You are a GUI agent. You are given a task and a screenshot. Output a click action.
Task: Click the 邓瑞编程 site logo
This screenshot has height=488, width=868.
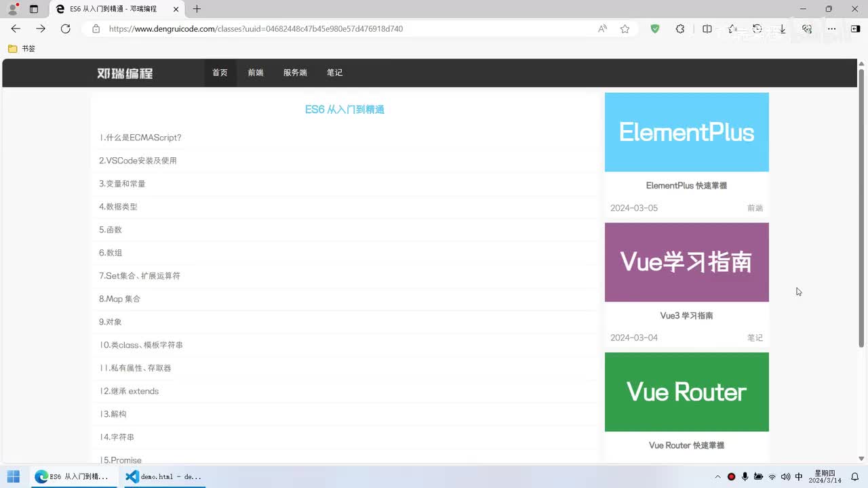pyautogui.click(x=125, y=73)
